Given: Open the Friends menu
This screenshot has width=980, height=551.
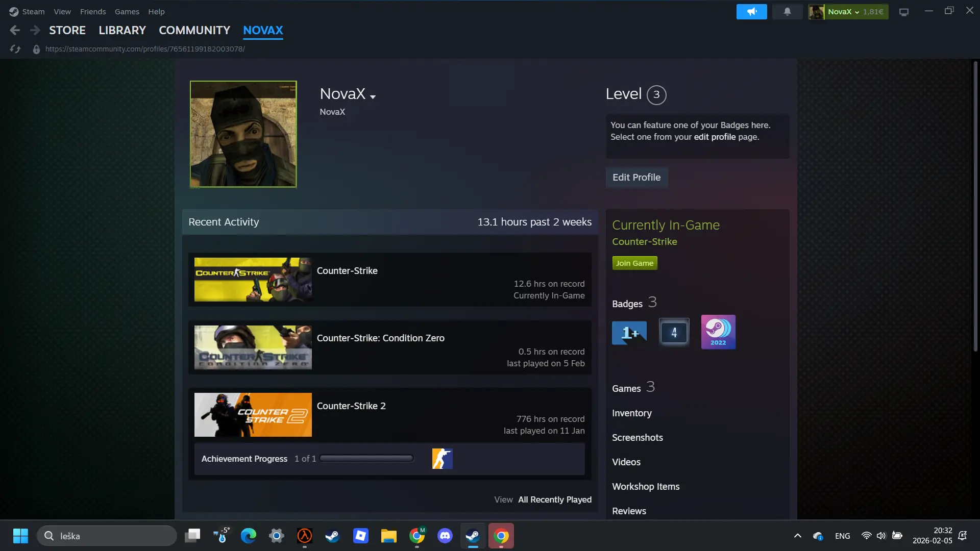Looking at the screenshot, I should tap(93, 11).
